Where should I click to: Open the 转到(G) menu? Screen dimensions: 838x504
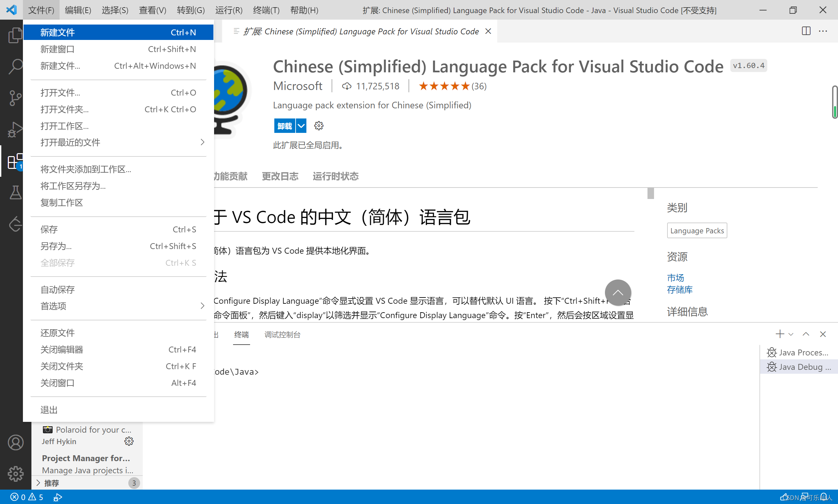pyautogui.click(x=191, y=10)
